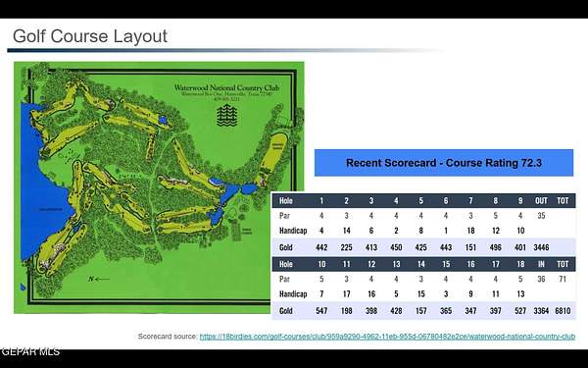Click the north arrow on the map
This screenshot has height=368, width=588.
(99, 279)
